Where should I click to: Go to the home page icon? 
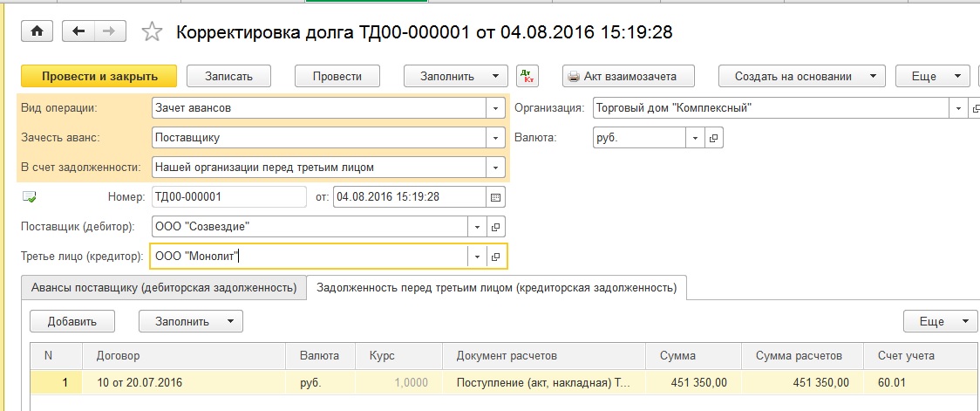click(37, 31)
